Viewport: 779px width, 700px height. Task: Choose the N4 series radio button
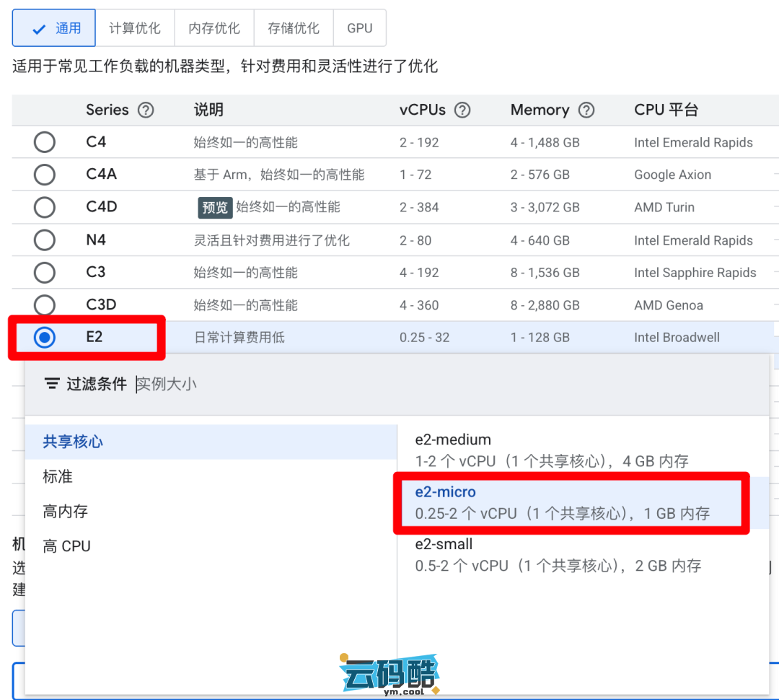coord(45,240)
